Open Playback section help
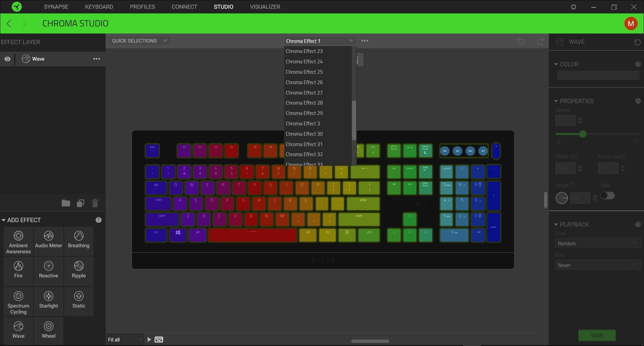Viewport: 644px width, 346px height. (x=638, y=224)
